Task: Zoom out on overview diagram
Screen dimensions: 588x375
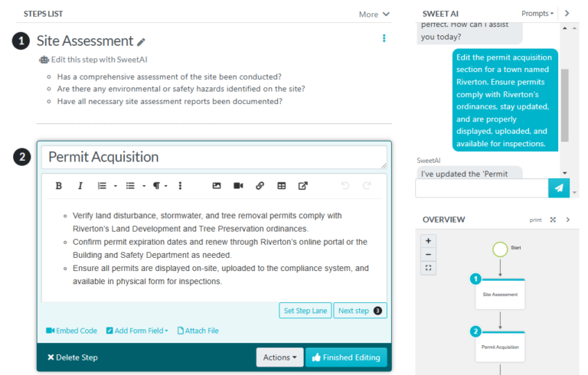Action: pos(428,255)
